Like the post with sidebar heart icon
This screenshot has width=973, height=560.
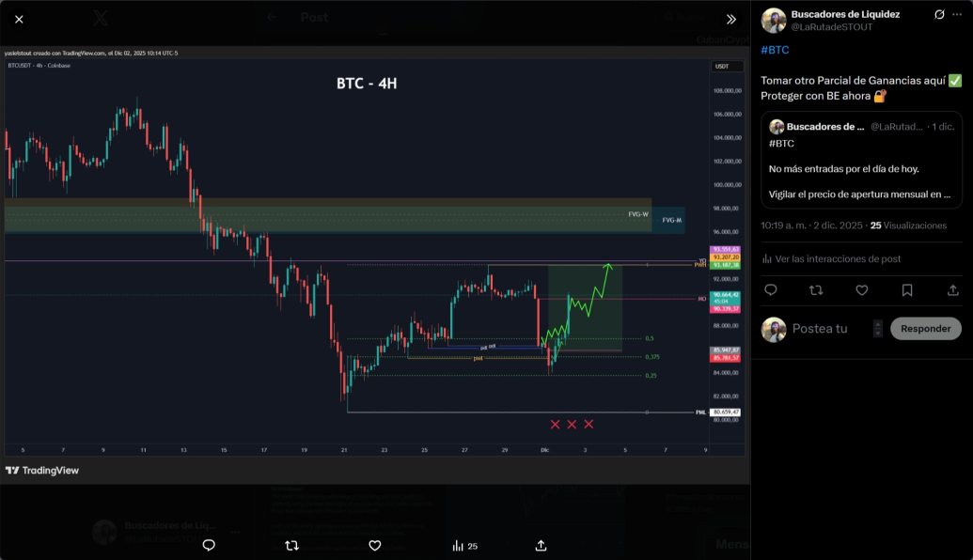pos(862,289)
